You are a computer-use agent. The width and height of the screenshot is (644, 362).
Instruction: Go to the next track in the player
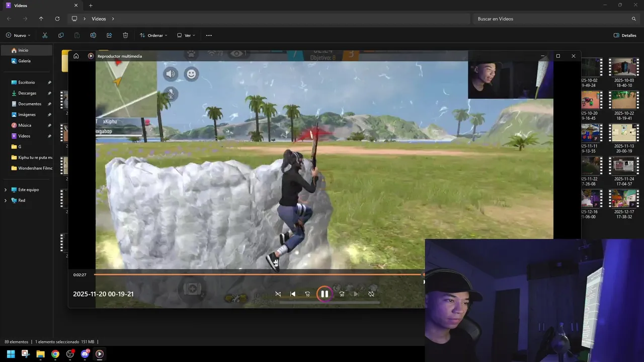point(356,294)
